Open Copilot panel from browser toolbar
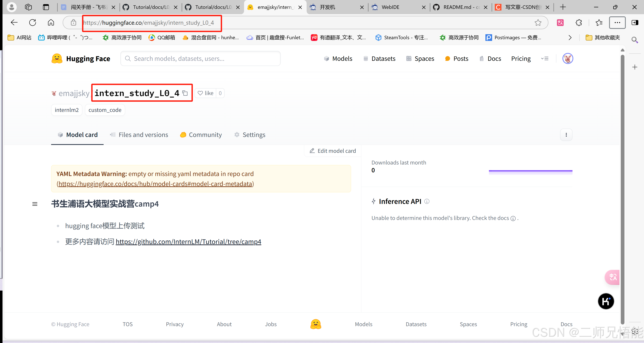644x343 pixels. click(635, 23)
